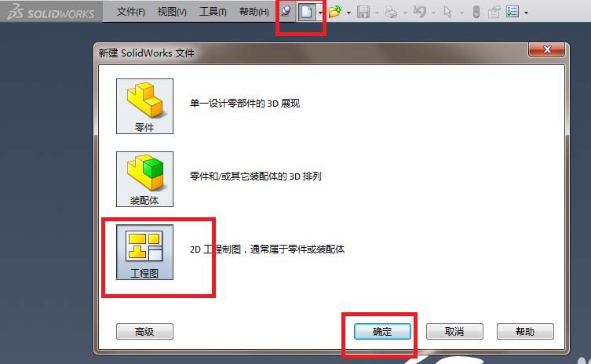Click the Rebuild traffic light icon
Screen dimensions: 591x364
[x=476, y=12]
